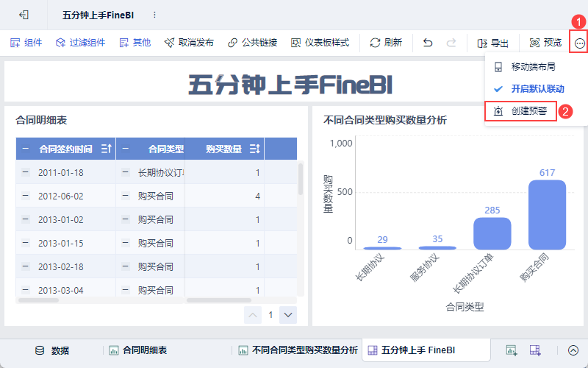Image resolution: width=588 pixels, height=368 pixels.
Task: Click the exit/back icon at top left
Action: point(24,15)
